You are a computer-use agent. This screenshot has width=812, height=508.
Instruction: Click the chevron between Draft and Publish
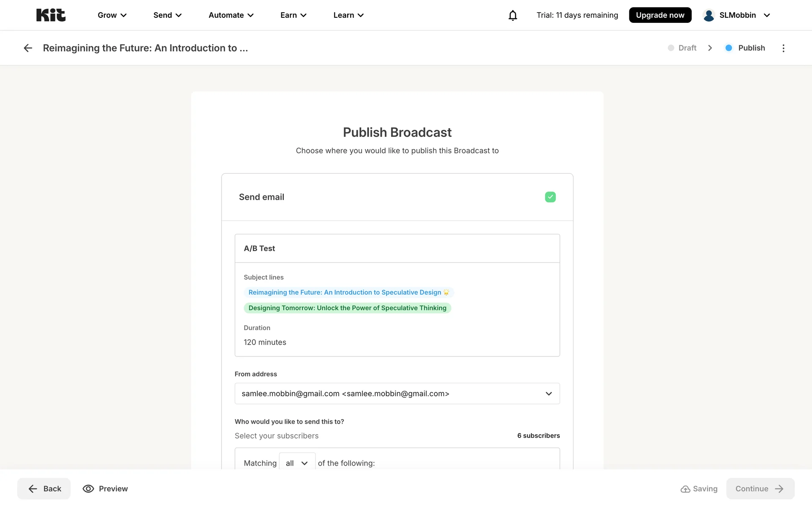pos(710,48)
